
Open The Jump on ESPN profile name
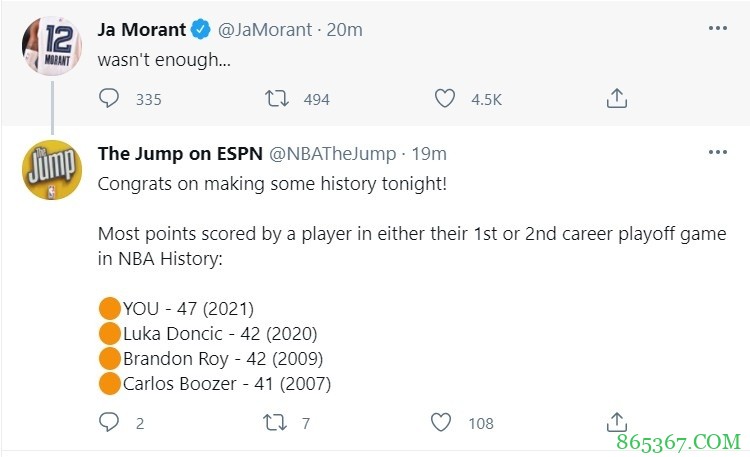(x=180, y=153)
